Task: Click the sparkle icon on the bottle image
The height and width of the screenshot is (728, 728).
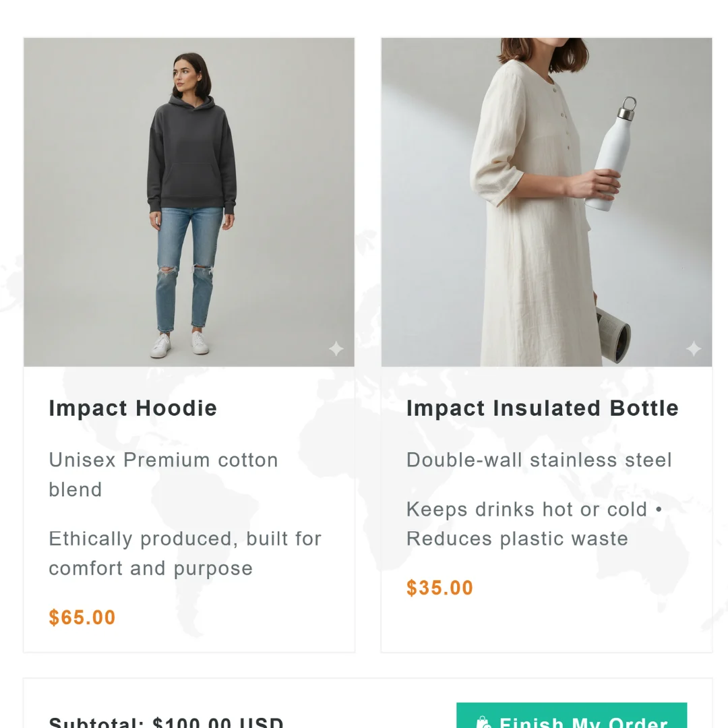Action: coord(693,348)
